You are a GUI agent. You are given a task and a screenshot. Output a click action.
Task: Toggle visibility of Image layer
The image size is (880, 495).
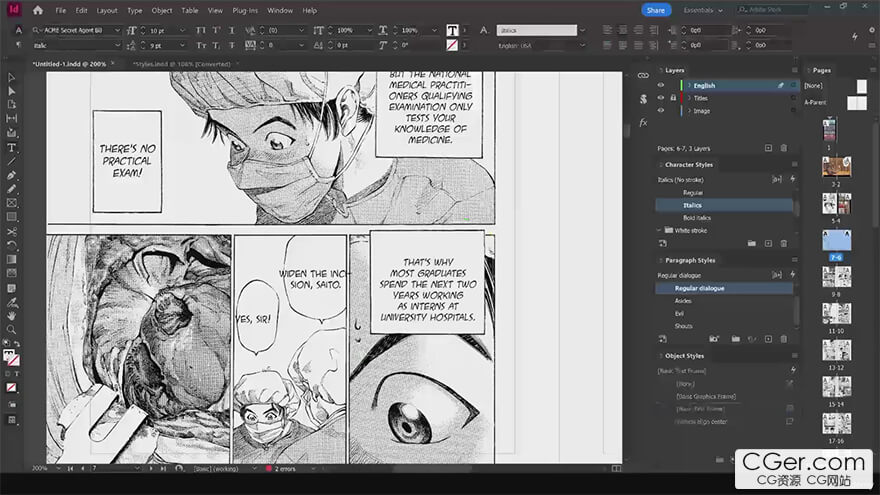pos(661,111)
